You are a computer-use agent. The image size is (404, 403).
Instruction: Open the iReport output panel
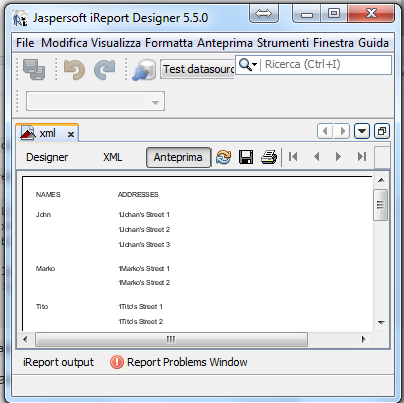pyautogui.click(x=58, y=362)
